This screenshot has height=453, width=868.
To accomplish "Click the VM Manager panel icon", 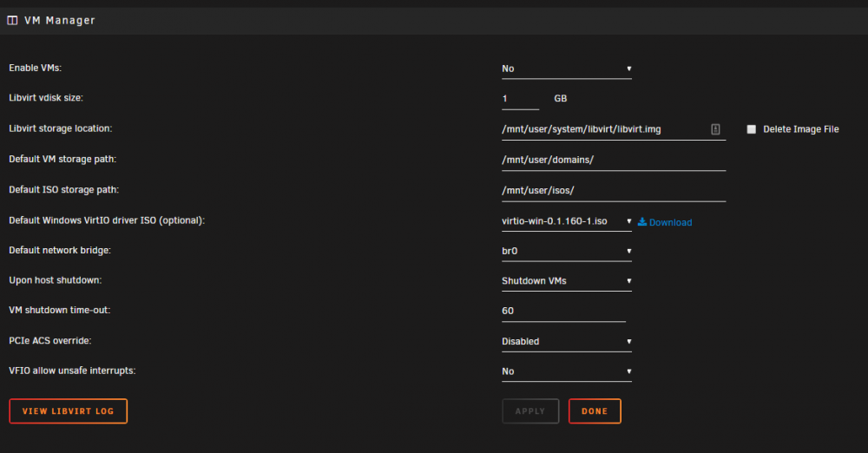I will pyautogui.click(x=12, y=21).
